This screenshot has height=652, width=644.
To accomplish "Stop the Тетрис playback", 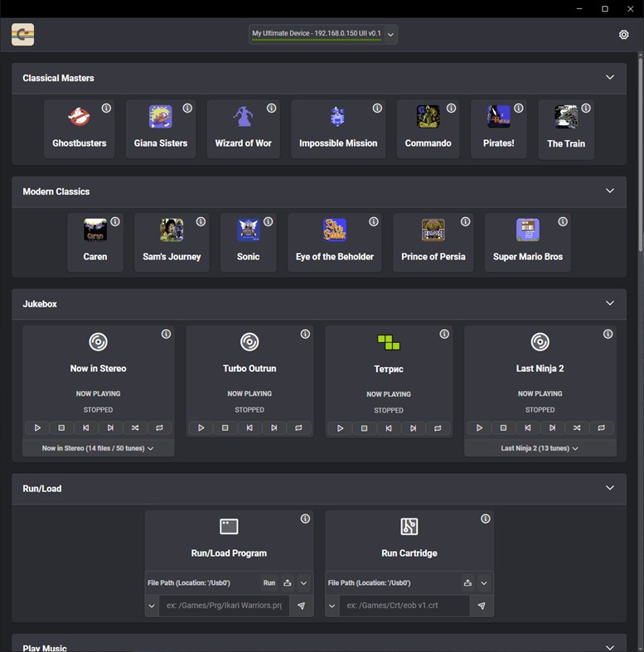I will coord(365,428).
